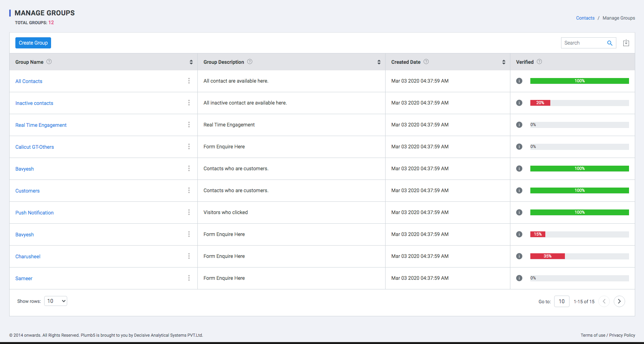Open three-dot menu for Real Time Engagement
Viewport: 644px width, 344px height.
point(189,125)
